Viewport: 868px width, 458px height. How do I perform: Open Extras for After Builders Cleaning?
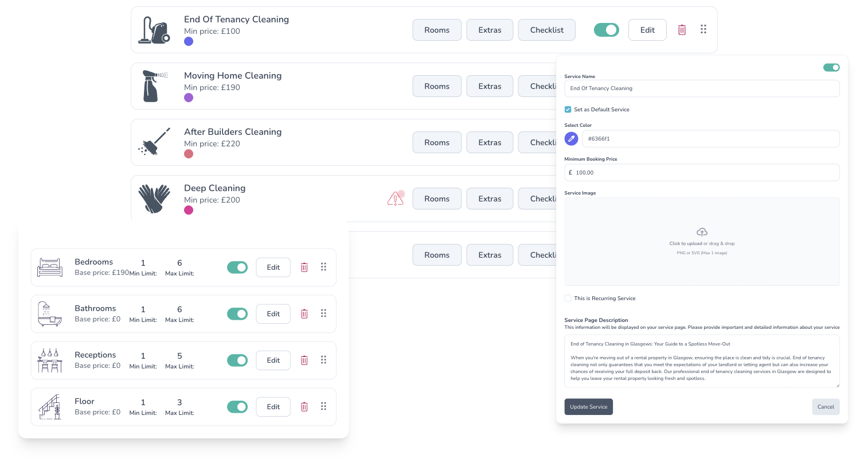(490, 142)
